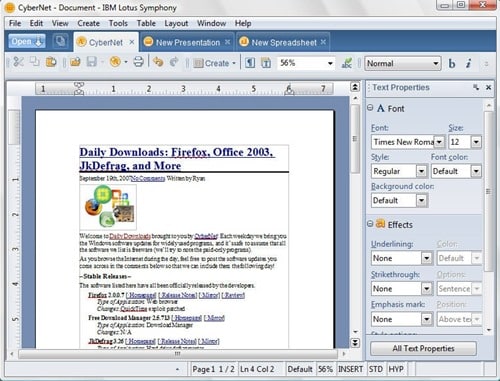Viewport: 500px width, 381px height.
Task: Click the Cut scissors icon
Action: [x=19, y=62]
